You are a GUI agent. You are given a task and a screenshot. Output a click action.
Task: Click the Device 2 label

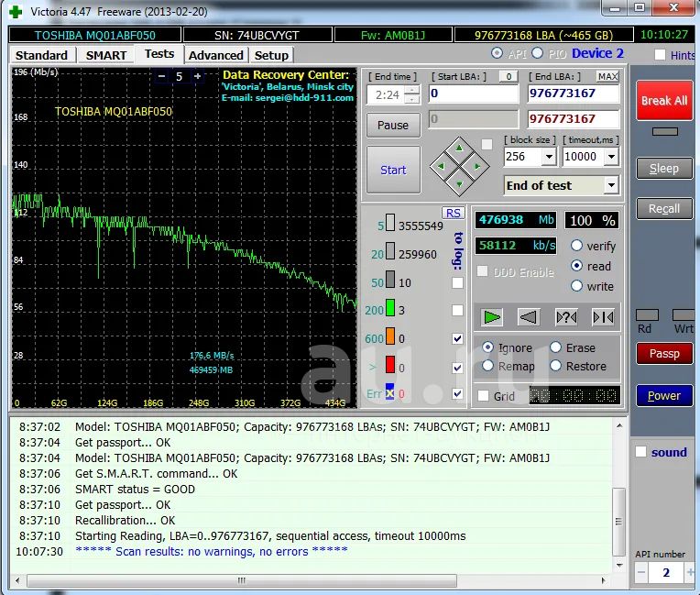click(x=597, y=53)
